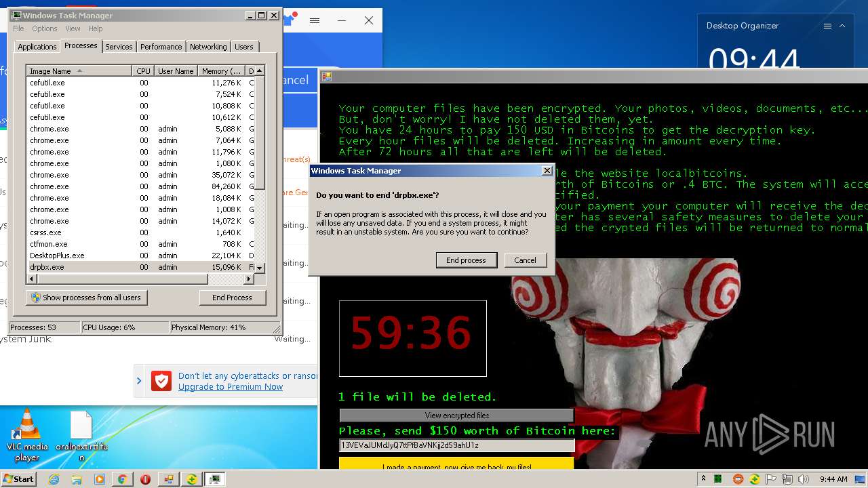Open Action Center flag tray icon
The height and width of the screenshot is (488, 868).
pos(770,479)
